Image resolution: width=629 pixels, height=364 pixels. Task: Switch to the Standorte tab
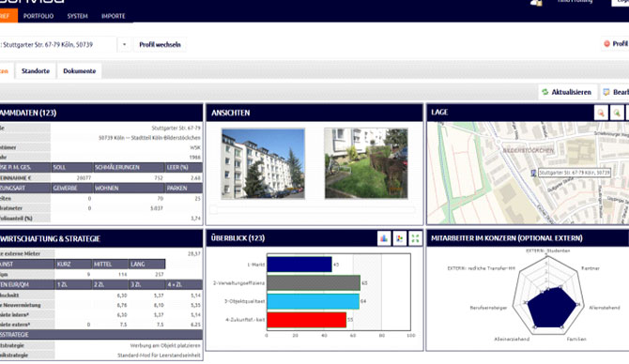[x=36, y=71]
